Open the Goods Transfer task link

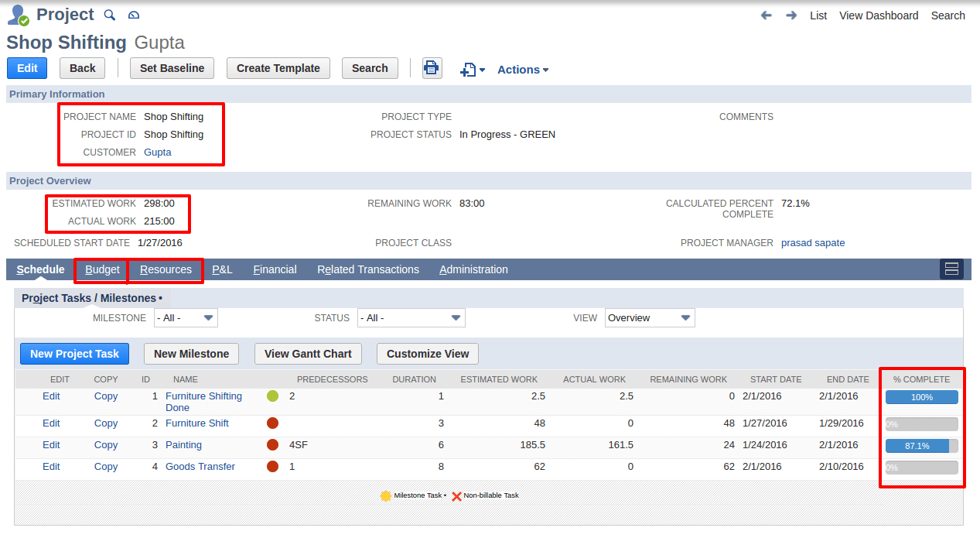pyautogui.click(x=200, y=467)
